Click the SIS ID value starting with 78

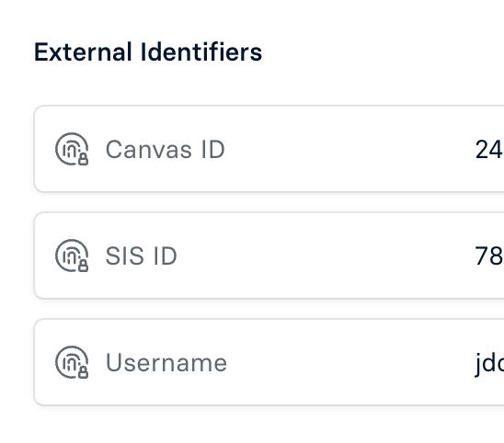[x=489, y=256]
